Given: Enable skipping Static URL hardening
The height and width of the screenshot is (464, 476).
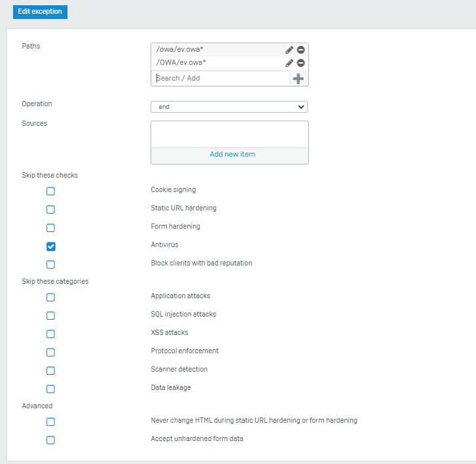Looking at the screenshot, I should (x=50, y=209).
